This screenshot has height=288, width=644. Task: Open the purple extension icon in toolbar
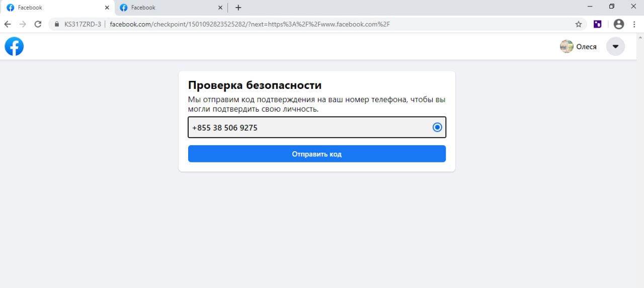(x=598, y=24)
